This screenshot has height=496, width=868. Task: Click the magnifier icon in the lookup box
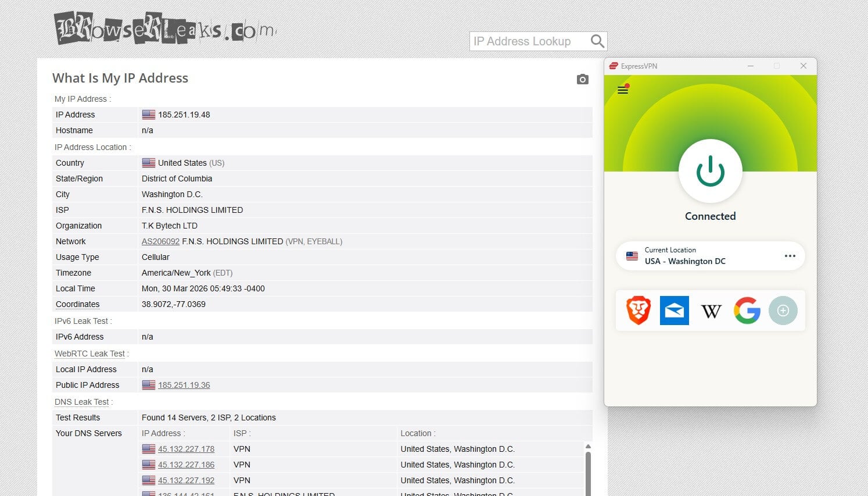(x=597, y=41)
